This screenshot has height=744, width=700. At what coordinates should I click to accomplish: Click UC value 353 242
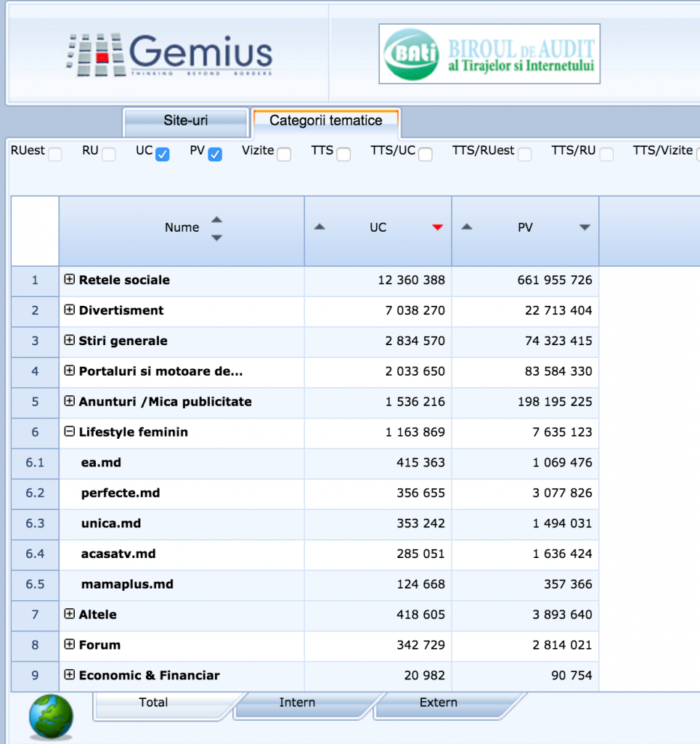[420, 523]
